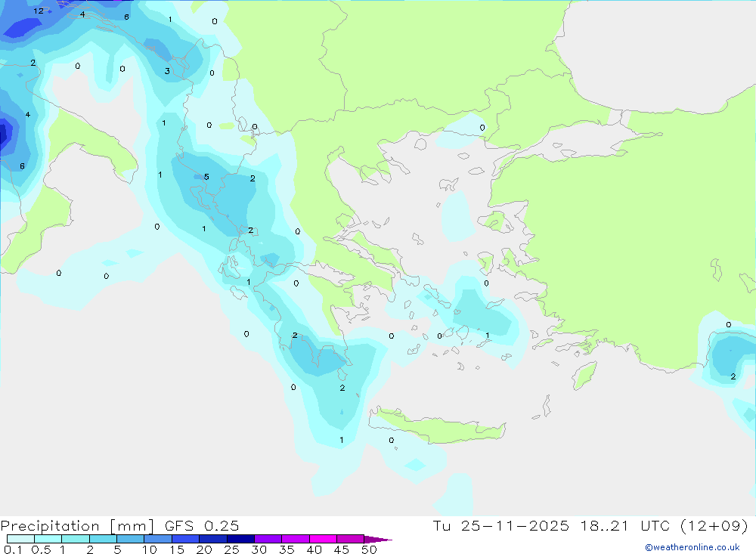The image size is (756, 554).
Task: Pick the 15–20 mm legend swatch
Action: (x=186, y=539)
